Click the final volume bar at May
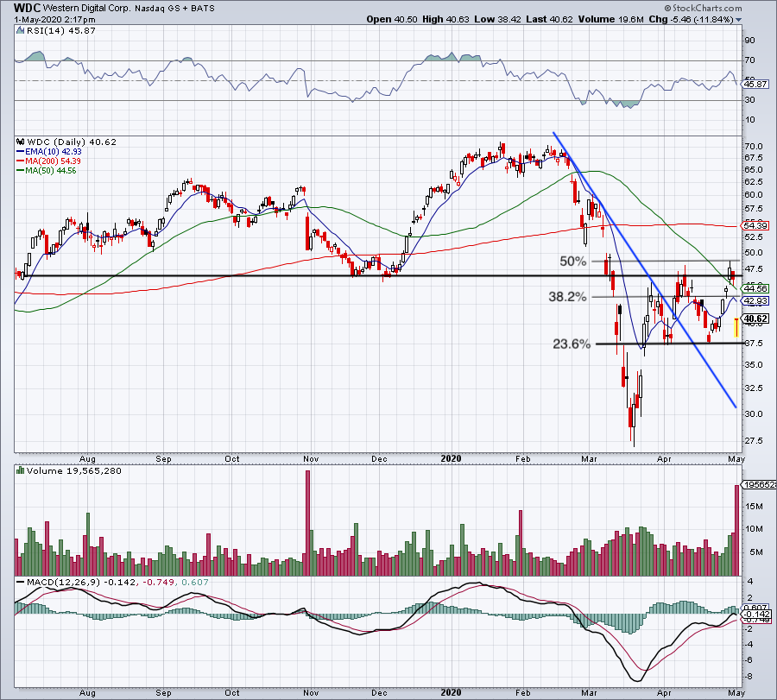This screenshot has height=700, width=777. [x=737, y=530]
